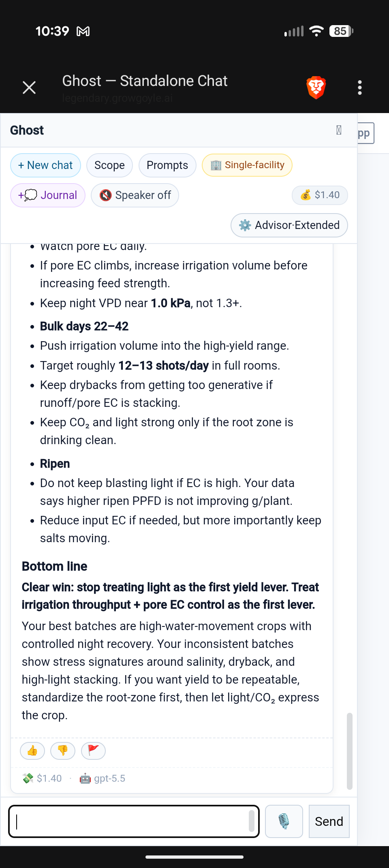Tap the microphone voice input button
The width and height of the screenshot is (389, 868).
point(284,821)
